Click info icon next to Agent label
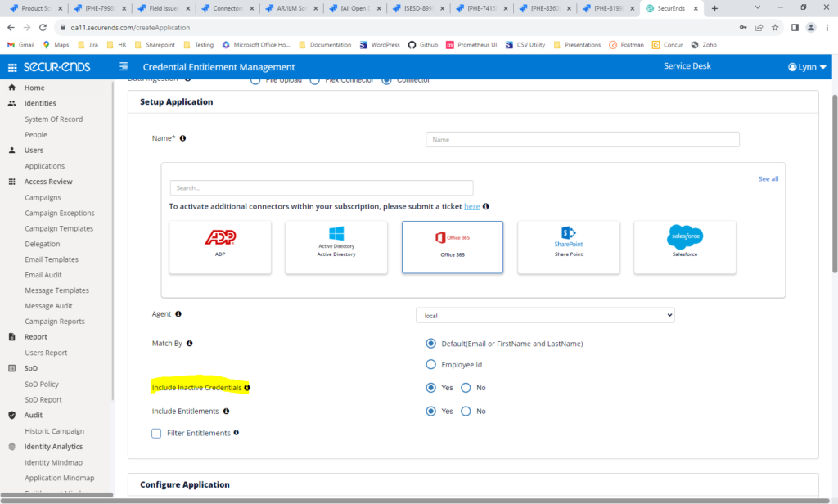 coord(178,314)
